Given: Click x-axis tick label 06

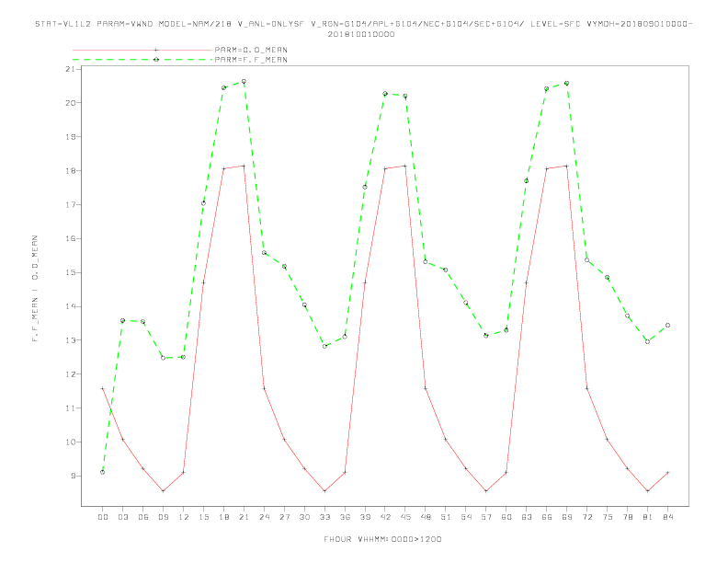Looking at the screenshot, I should [x=143, y=517].
